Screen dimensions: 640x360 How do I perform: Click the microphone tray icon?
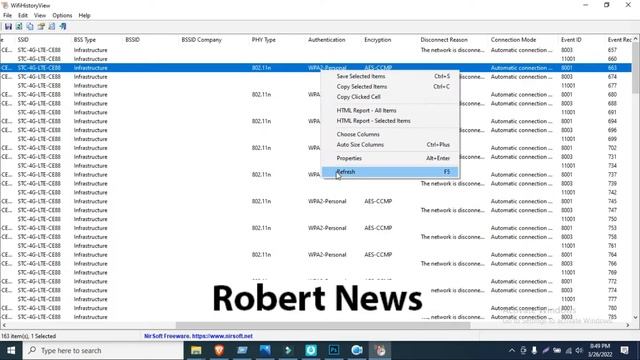[x=534, y=350]
